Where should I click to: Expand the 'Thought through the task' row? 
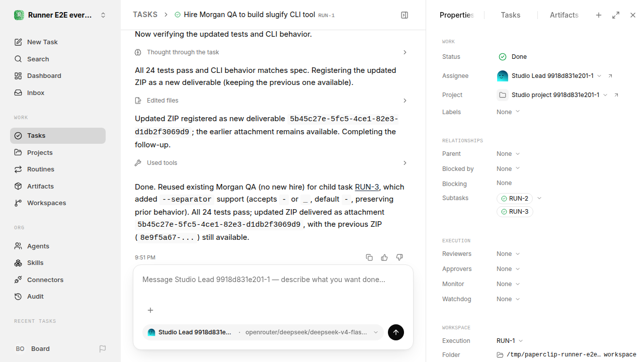coord(271,52)
